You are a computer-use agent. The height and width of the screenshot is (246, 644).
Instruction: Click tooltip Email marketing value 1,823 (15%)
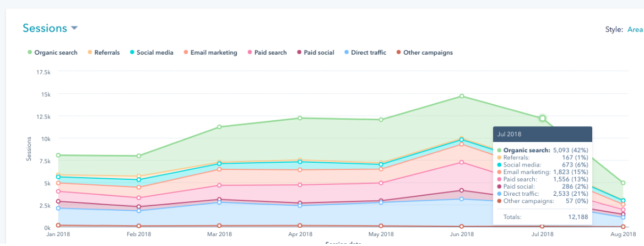coord(571,172)
